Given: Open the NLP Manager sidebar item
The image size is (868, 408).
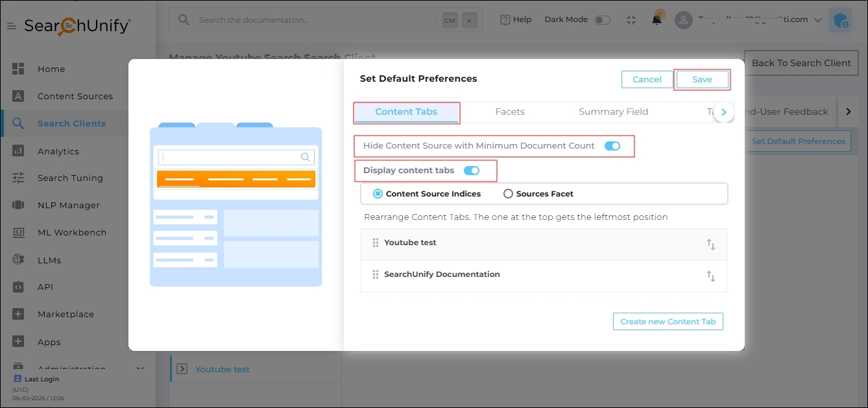Looking at the screenshot, I should tap(68, 205).
